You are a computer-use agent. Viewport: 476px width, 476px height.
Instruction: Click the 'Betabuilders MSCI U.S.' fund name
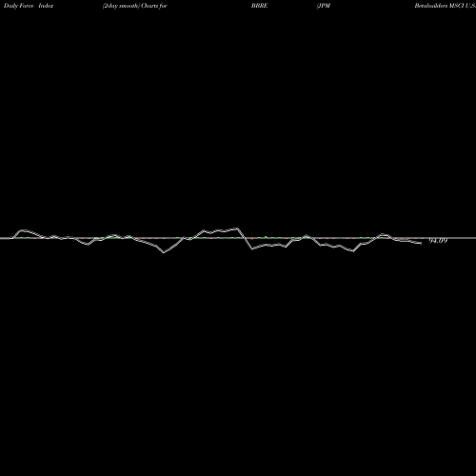[446, 6]
